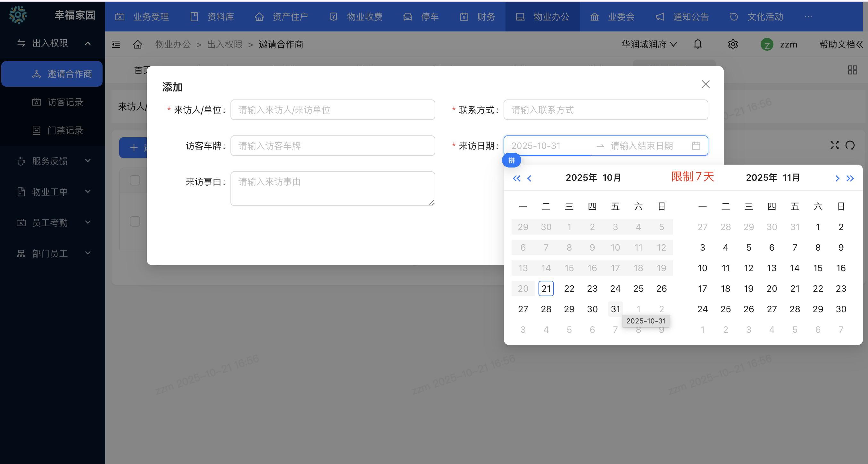
Task: Open the 华润城润府 community dropdown
Action: [649, 44]
